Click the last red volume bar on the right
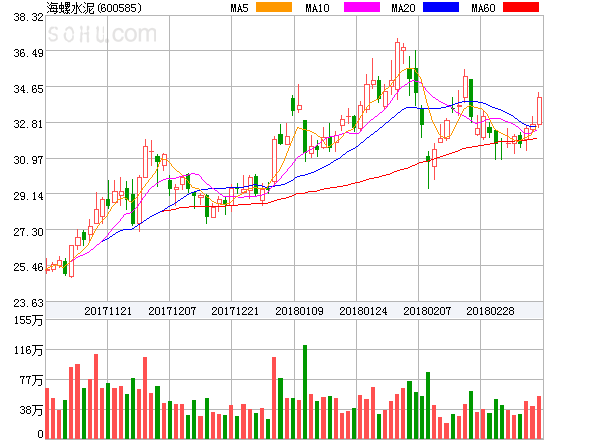The image size is (600, 440). [539, 417]
